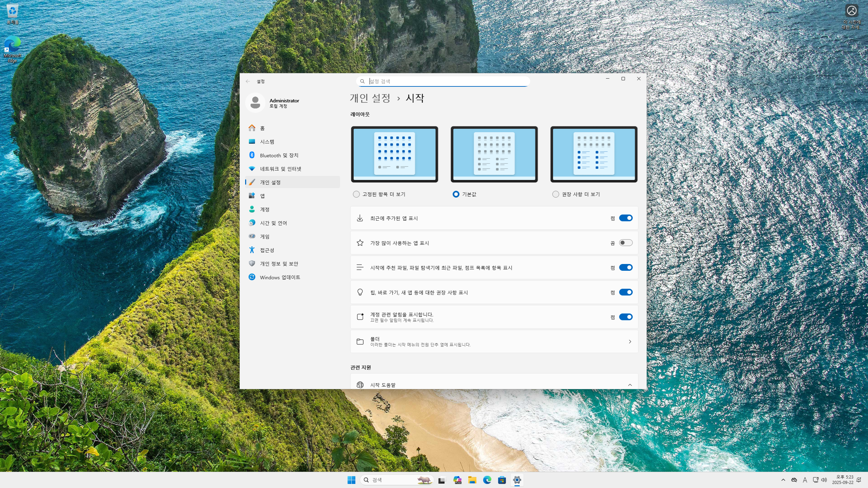The height and width of the screenshot is (488, 868).
Task: Go to 네트워크 및 인터넷 section
Action: pyautogui.click(x=280, y=169)
